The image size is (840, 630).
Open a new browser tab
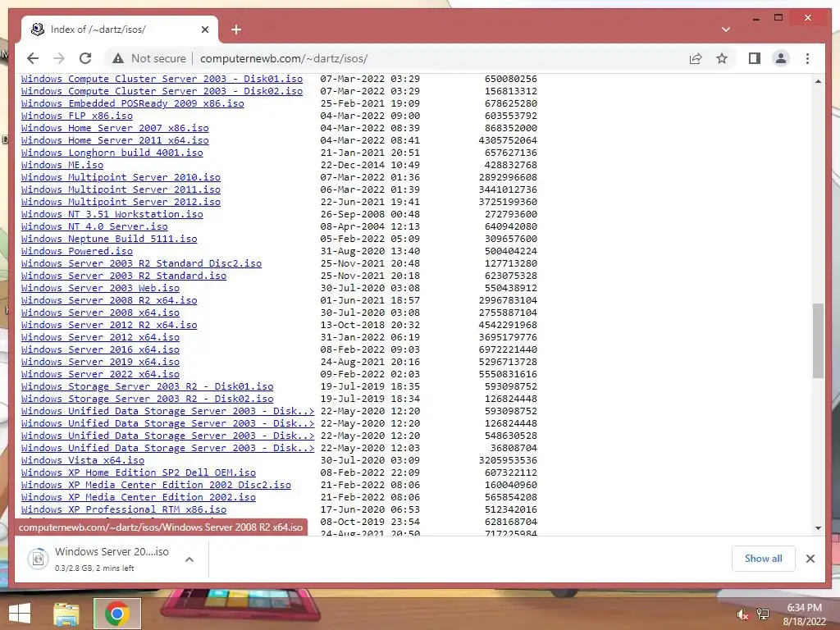(x=236, y=30)
